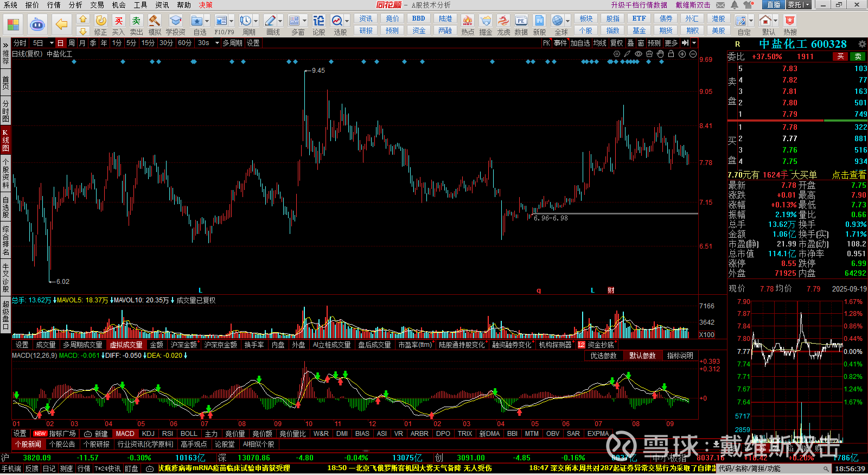Open the 选股 dropdown arrow

coord(347,21)
